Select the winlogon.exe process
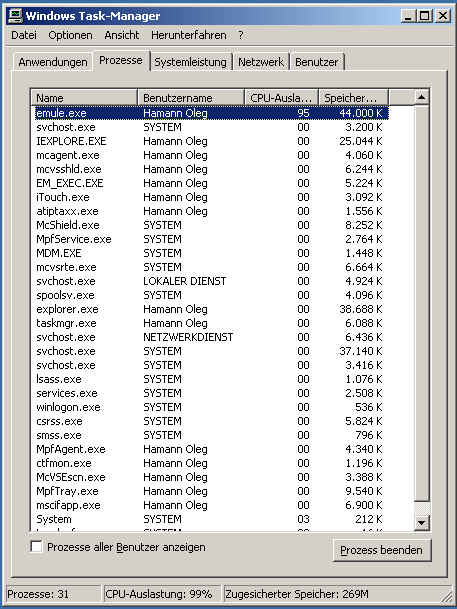Screen dimensions: 457x609 point(210,407)
